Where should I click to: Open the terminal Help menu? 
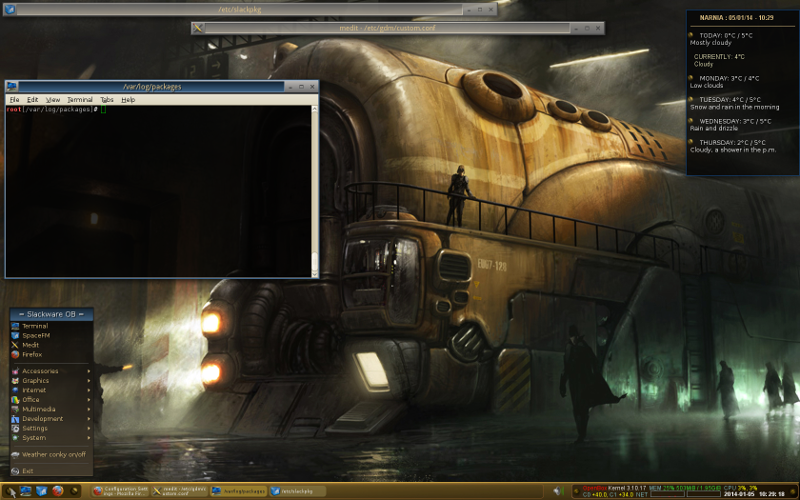[x=128, y=99]
